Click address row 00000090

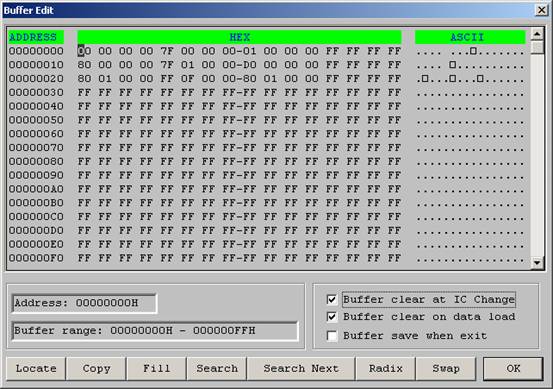tap(267, 175)
